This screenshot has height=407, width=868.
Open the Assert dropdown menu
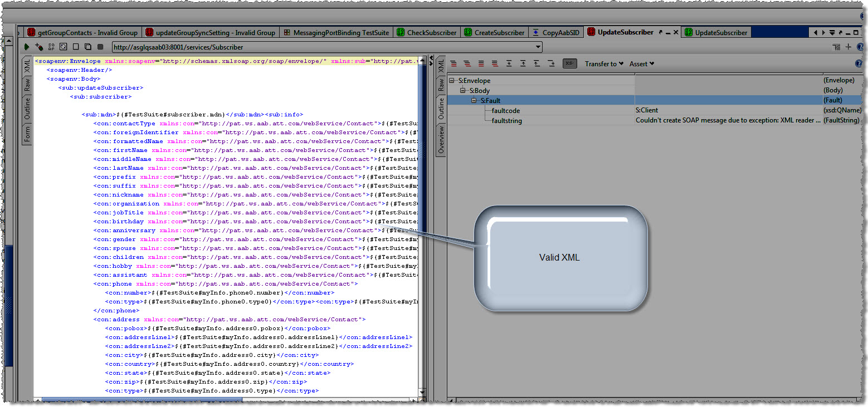pos(641,64)
